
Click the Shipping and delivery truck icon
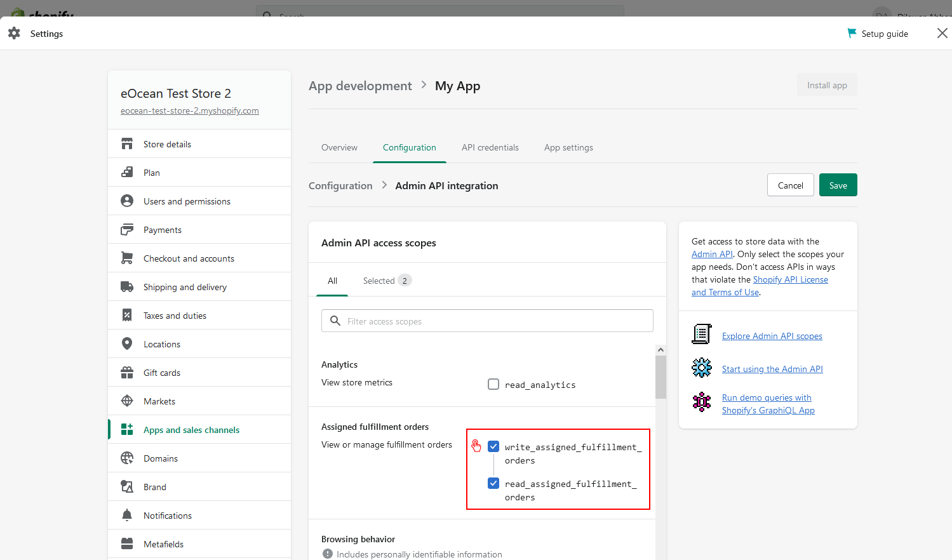127,287
